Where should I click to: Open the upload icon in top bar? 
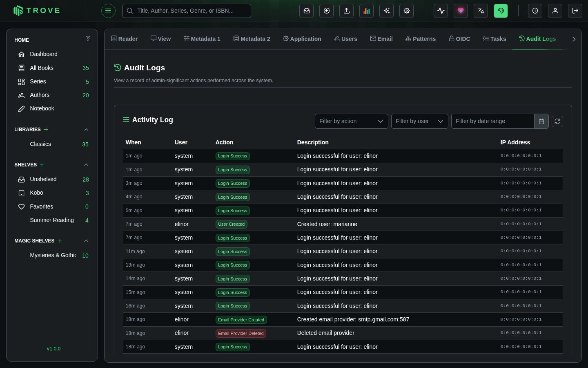pyautogui.click(x=347, y=11)
